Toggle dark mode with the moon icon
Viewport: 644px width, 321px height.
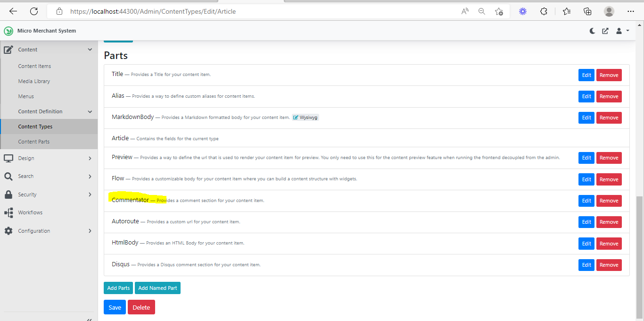(592, 31)
